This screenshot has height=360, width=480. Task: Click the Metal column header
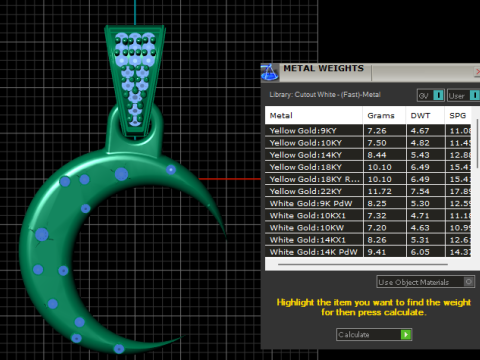coord(314,115)
